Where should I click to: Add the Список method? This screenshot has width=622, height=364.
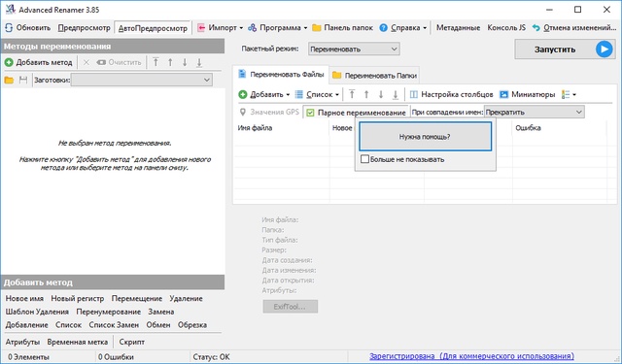pyautogui.click(x=68, y=325)
